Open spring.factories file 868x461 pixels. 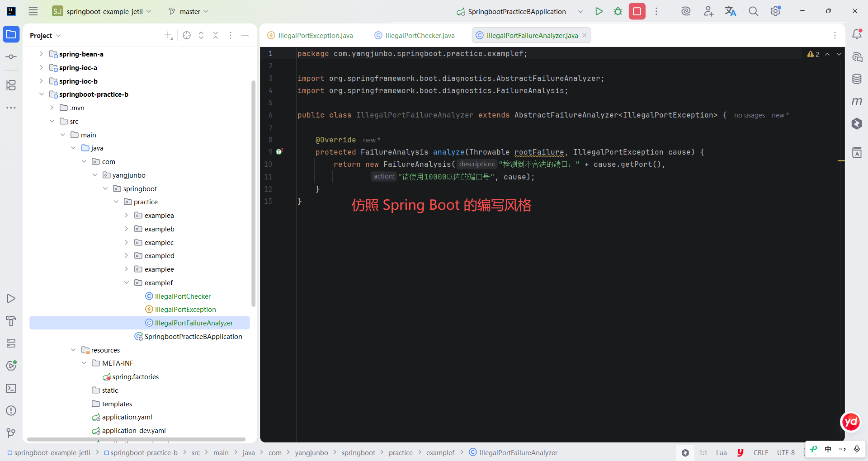[136, 376]
